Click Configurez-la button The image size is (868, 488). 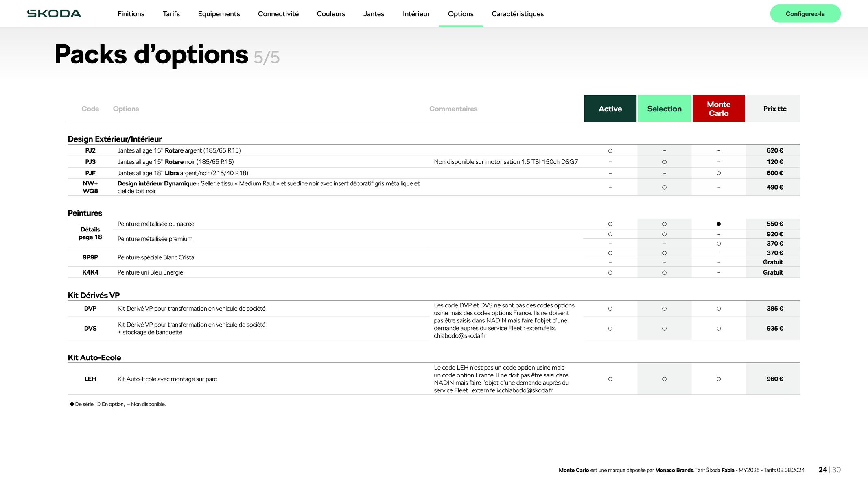tap(805, 13)
